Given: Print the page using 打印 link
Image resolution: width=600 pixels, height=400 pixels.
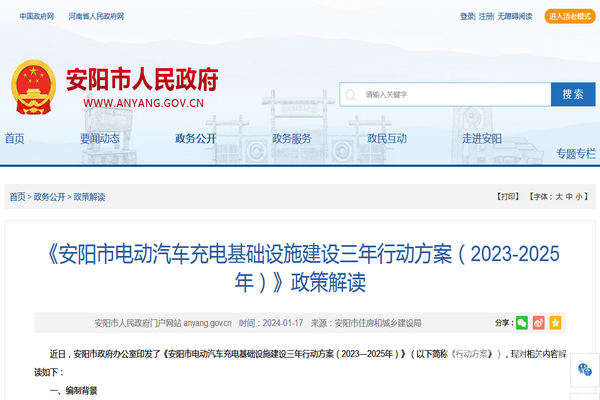Looking at the screenshot, I should 508,197.
